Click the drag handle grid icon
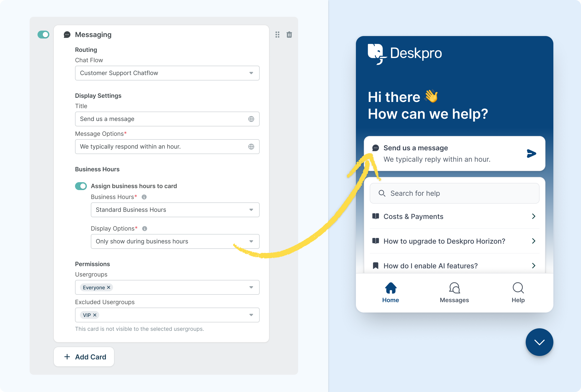Viewport: 581px width, 392px height. [x=277, y=35]
